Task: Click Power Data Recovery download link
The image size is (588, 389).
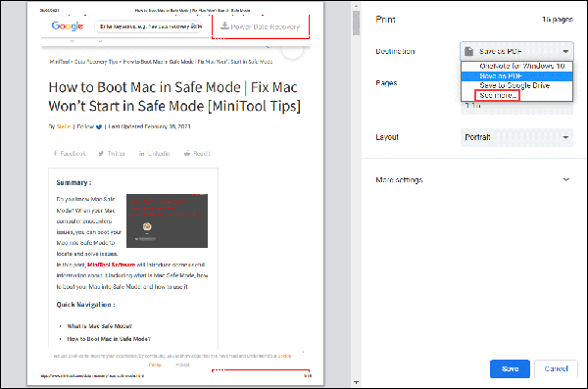Action: [261, 26]
